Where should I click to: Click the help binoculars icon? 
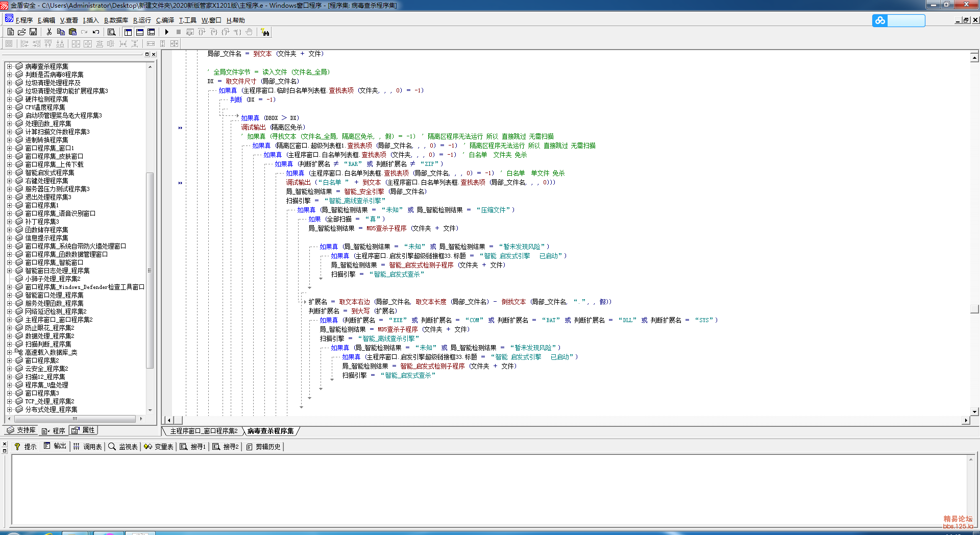pos(265,32)
